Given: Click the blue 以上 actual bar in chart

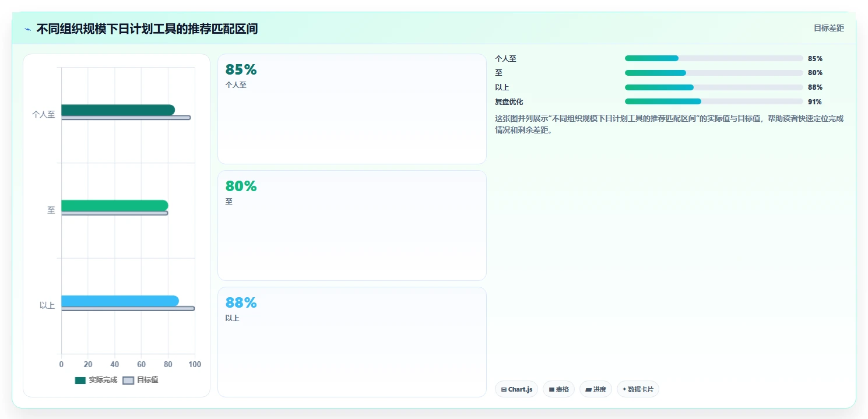Looking at the screenshot, I should 120,301.
